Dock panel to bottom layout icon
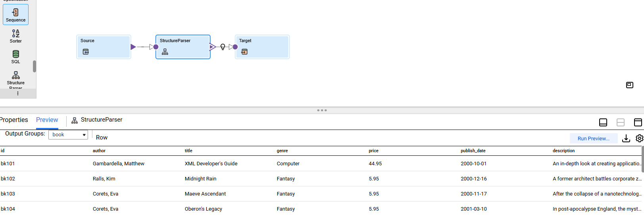644x215 pixels. 603,122
